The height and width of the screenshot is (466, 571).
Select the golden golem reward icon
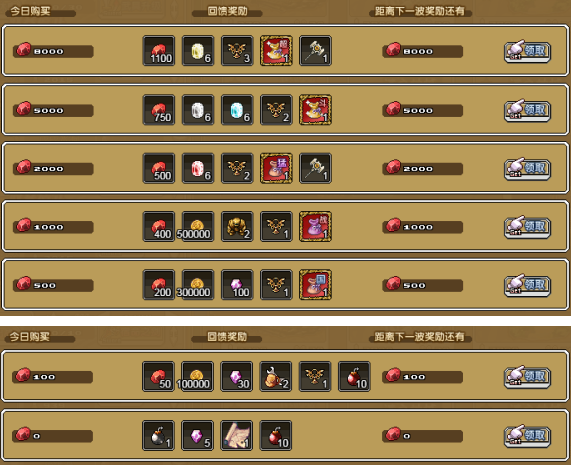tap(237, 226)
